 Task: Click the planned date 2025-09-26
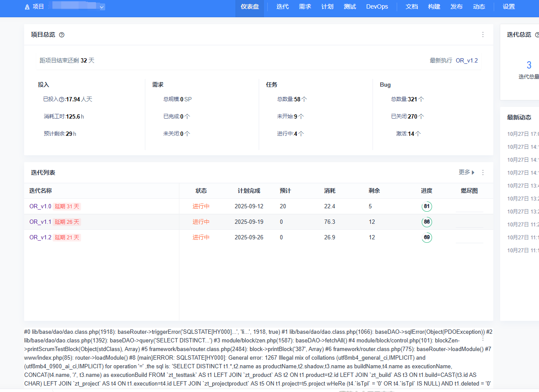point(249,238)
